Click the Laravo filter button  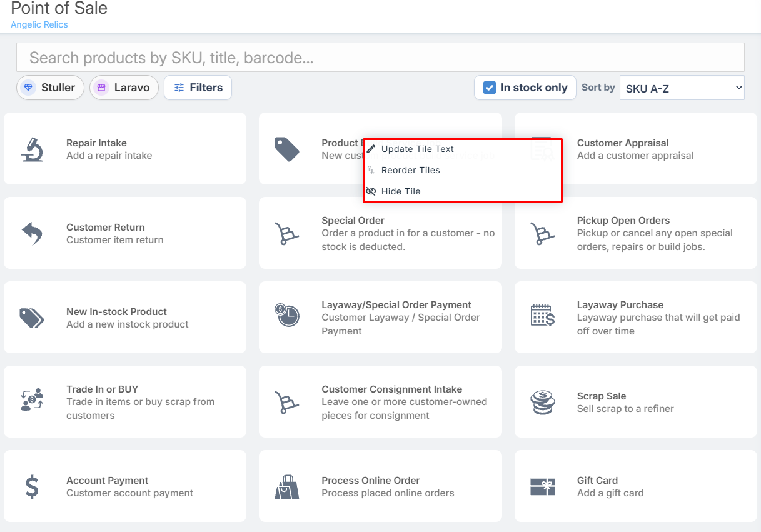pyautogui.click(x=124, y=88)
